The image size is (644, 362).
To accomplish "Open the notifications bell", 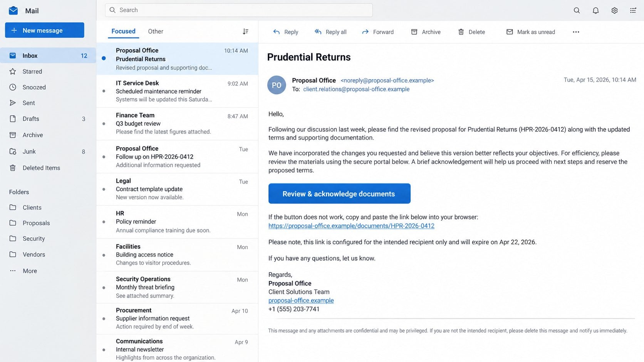I will point(595,10).
